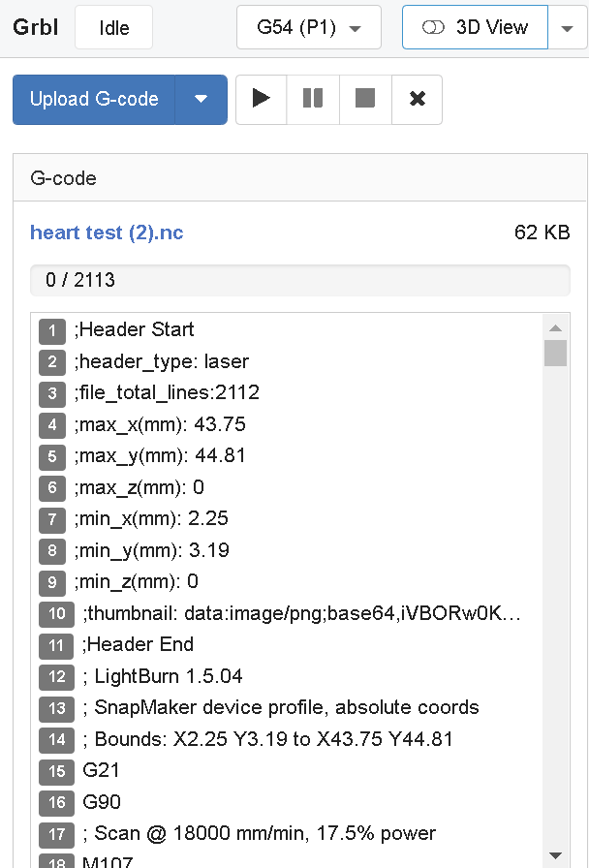Click the G-code panel header

click(300, 178)
